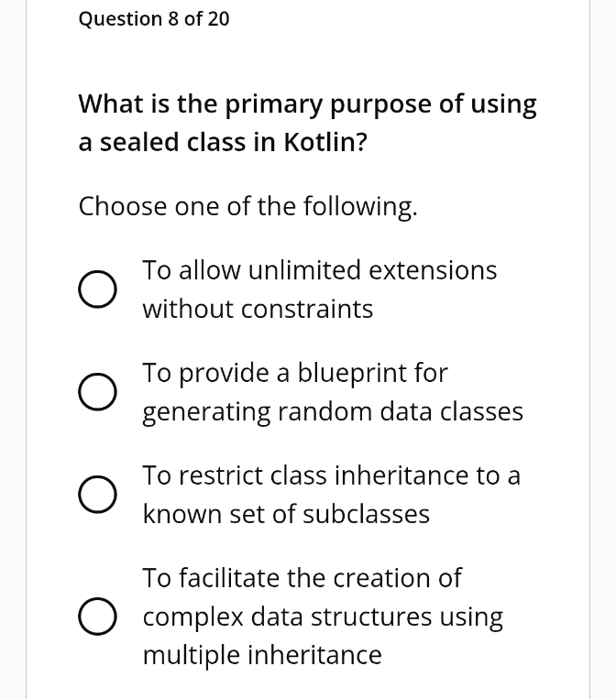The height and width of the screenshot is (699, 616).
Task: Select the "To allow unlimited extensions" radio button
Action: pos(98,289)
